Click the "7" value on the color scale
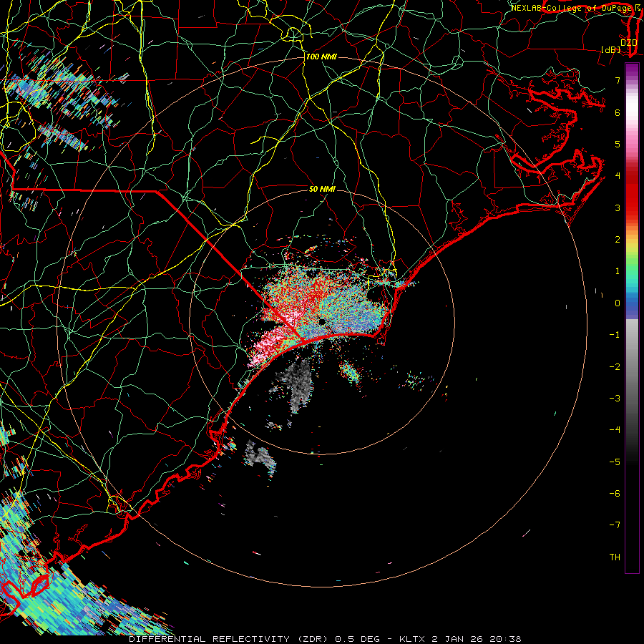The image size is (644, 644). 618,80
